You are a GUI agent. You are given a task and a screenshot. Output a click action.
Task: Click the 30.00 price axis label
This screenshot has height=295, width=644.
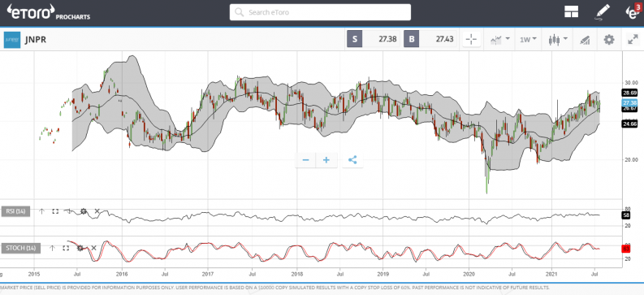point(630,83)
